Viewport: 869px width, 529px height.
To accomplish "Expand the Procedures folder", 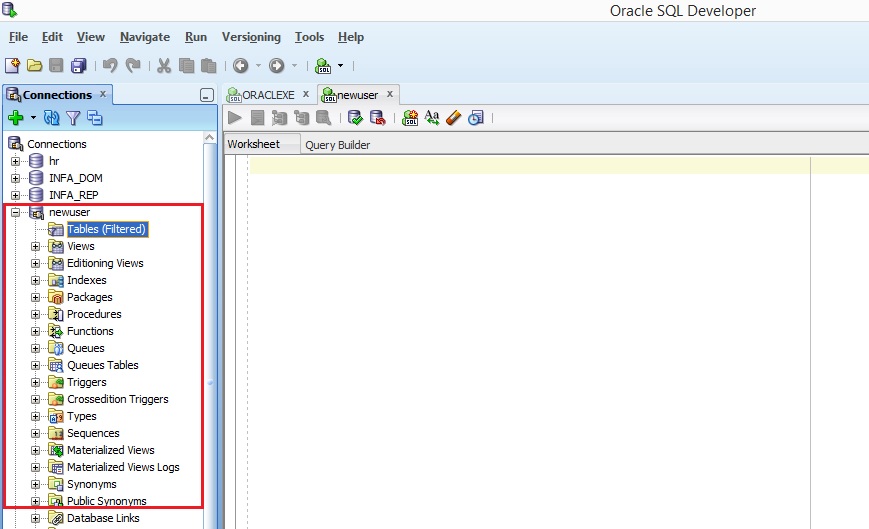I will [35, 315].
